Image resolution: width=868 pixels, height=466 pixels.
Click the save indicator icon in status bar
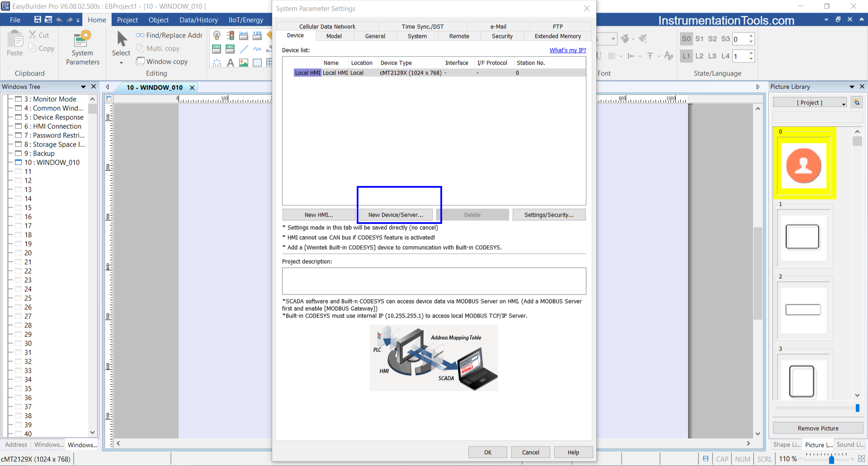click(705, 459)
